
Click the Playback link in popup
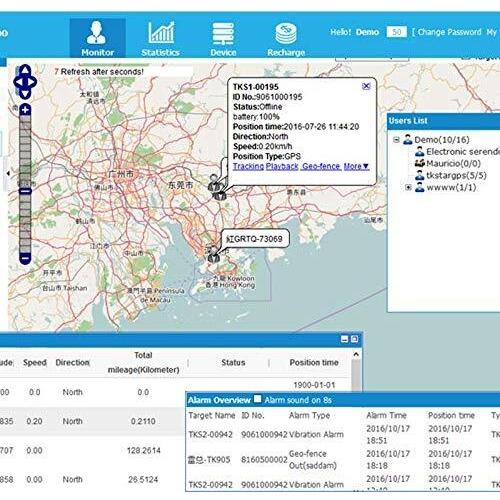(x=282, y=166)
